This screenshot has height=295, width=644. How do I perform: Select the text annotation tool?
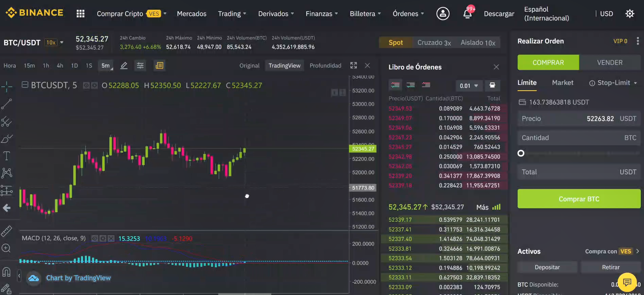pyautogui.click(x=6, y=156)
